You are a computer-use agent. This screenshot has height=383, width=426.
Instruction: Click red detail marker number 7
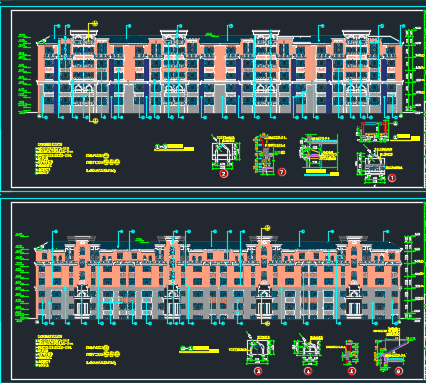(x=282, y=172)
